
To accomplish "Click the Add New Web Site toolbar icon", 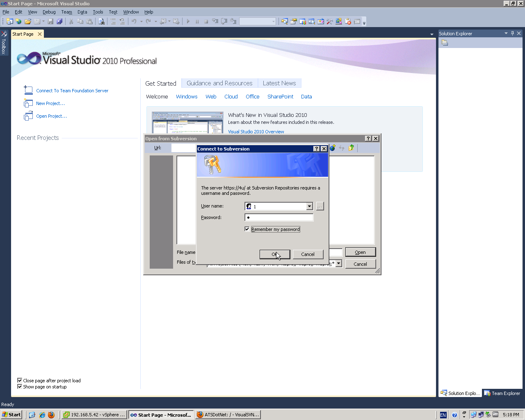I will pyautogui.click(x=18, y=21).
